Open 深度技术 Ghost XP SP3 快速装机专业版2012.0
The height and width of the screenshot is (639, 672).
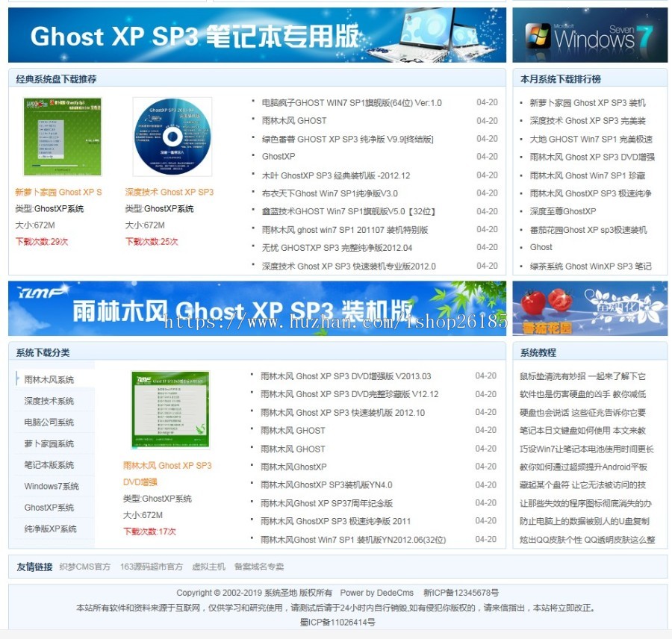(349, 266)
